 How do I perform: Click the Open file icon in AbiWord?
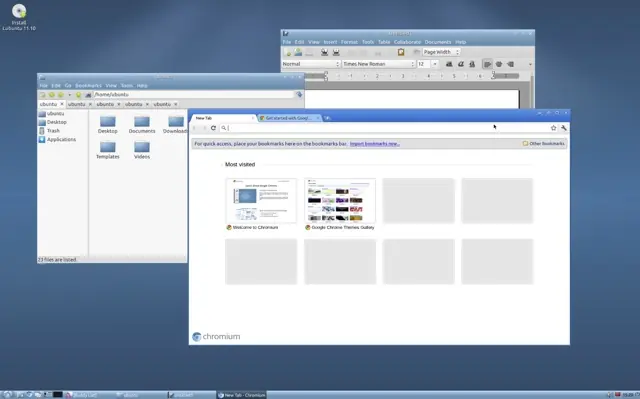tap(298, 52)
